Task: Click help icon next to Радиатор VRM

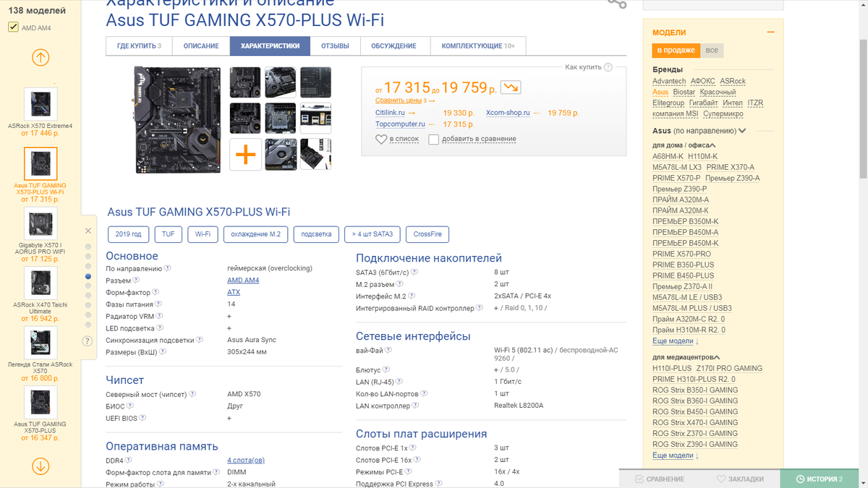Action: point(159,316)
